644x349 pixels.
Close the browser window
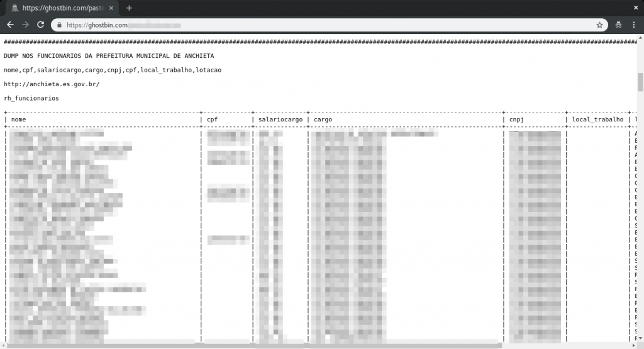point(636,8)
